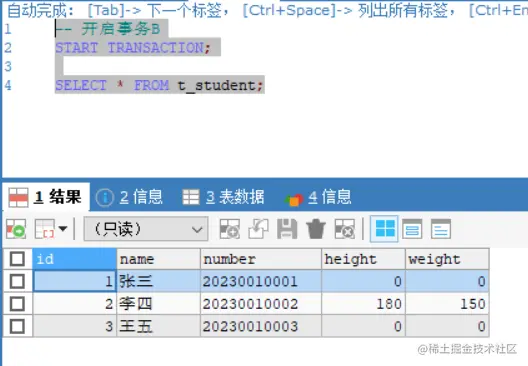
Task: Select weight cell 0 in 张三 row
Action: (447, 281)
